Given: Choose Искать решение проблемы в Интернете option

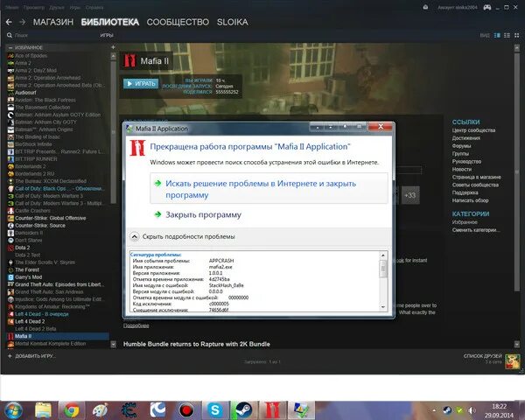Looking at the screenshot, I should pos(269,189).
